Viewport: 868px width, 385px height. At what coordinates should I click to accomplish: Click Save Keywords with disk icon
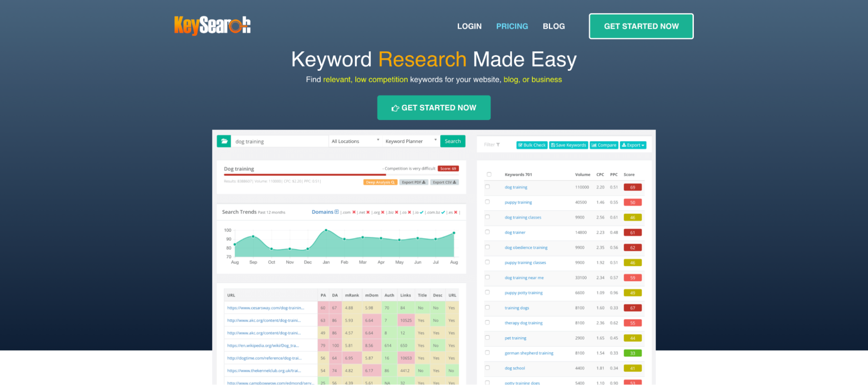click(568, 145)
